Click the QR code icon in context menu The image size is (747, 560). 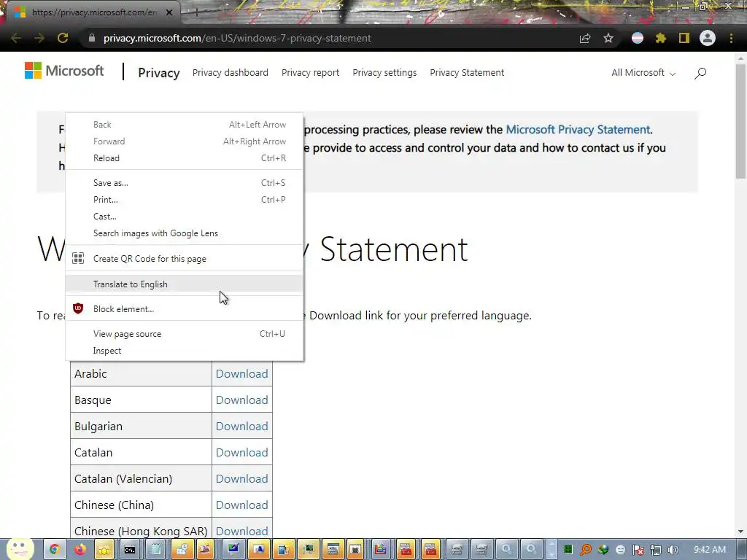(x=78, y=259)
